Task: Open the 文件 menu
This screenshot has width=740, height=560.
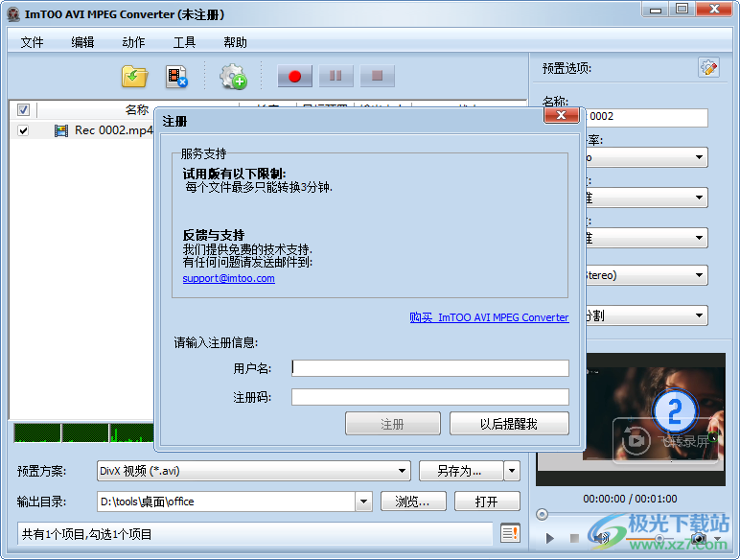Action: (x=32, y=42)
